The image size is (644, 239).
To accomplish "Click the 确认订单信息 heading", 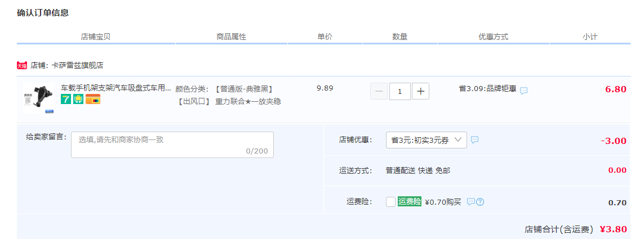I will click(43, 13).
